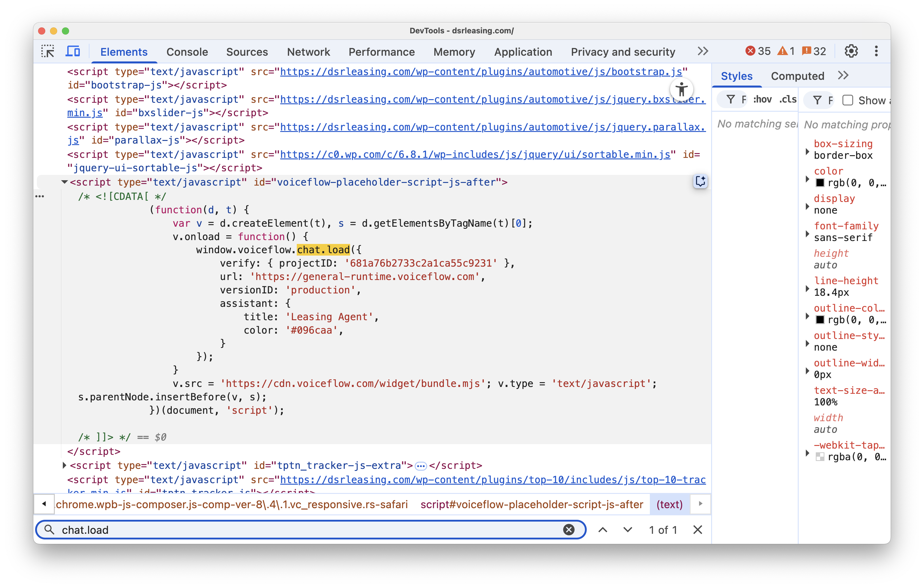Click the highlighted chat.load match text
Viewport: 924px width, 588px height.
tap(323, 250)
